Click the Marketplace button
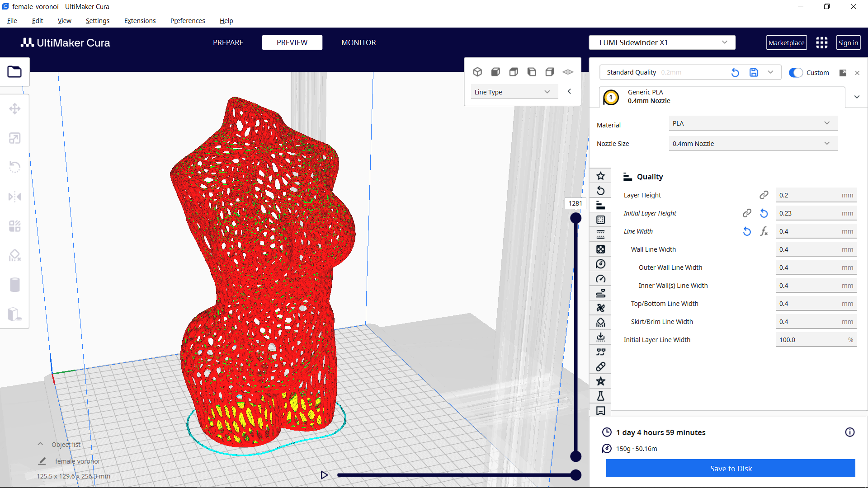Viewport: 868px width, 488px height. point(787,42)
